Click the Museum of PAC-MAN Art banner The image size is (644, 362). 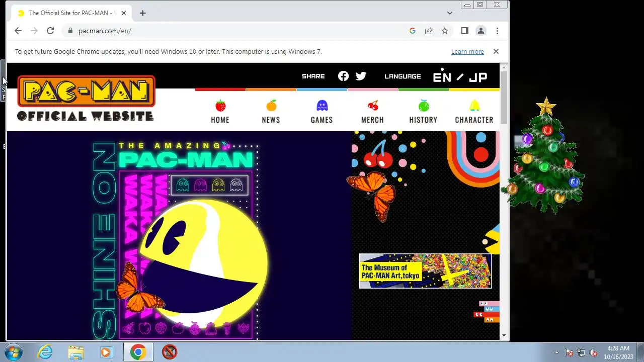tap(426, 271)
